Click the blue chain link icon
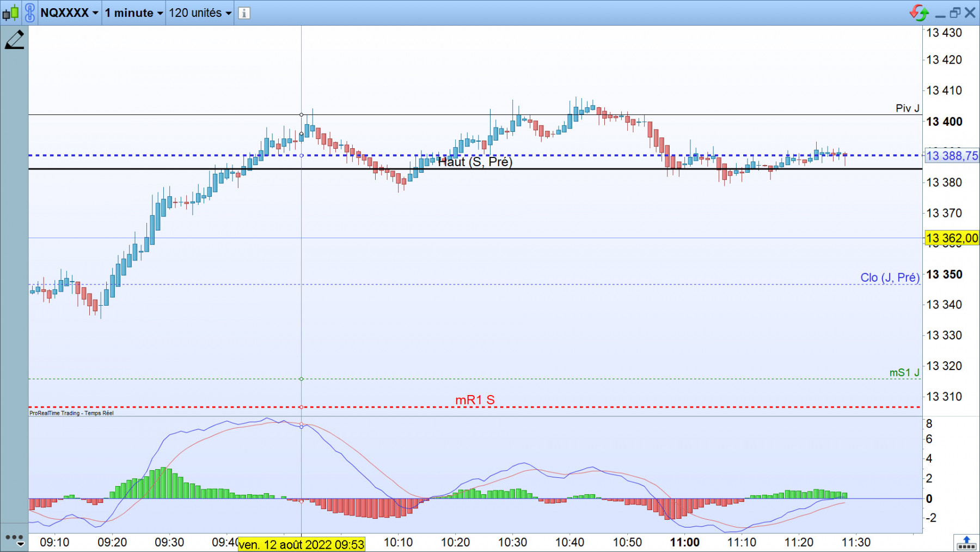980x552 pixels. [30, 13]
